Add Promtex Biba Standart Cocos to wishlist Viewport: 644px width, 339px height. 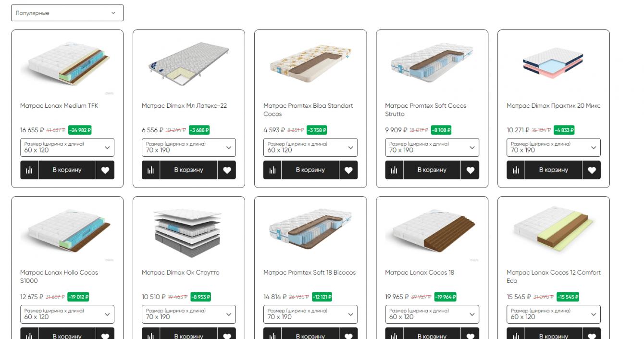(348, 170)
